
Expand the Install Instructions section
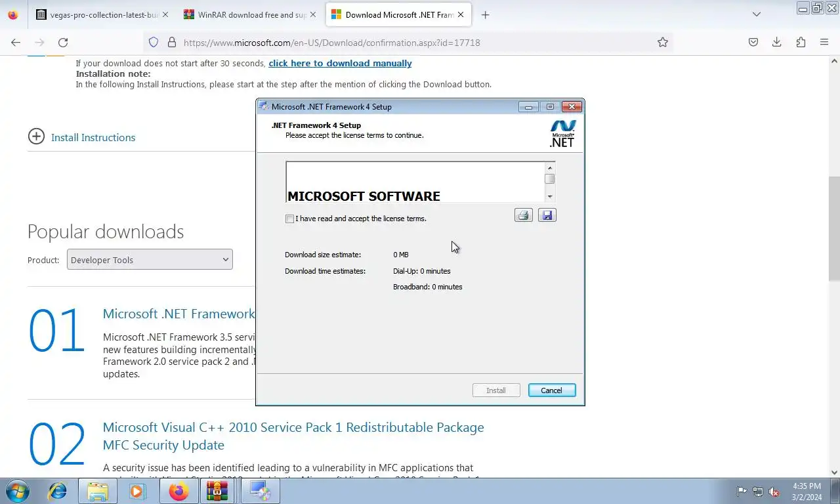(36, 136)
